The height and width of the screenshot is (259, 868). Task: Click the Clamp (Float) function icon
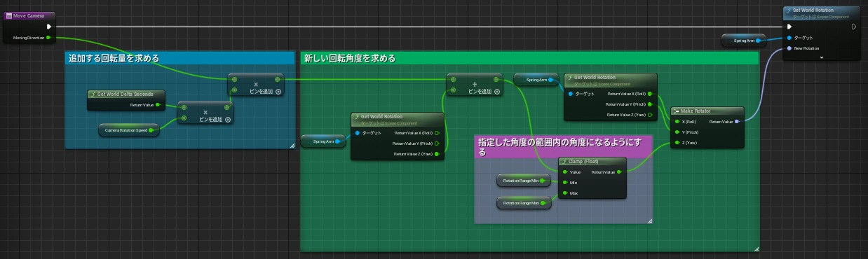coord(564,162)
